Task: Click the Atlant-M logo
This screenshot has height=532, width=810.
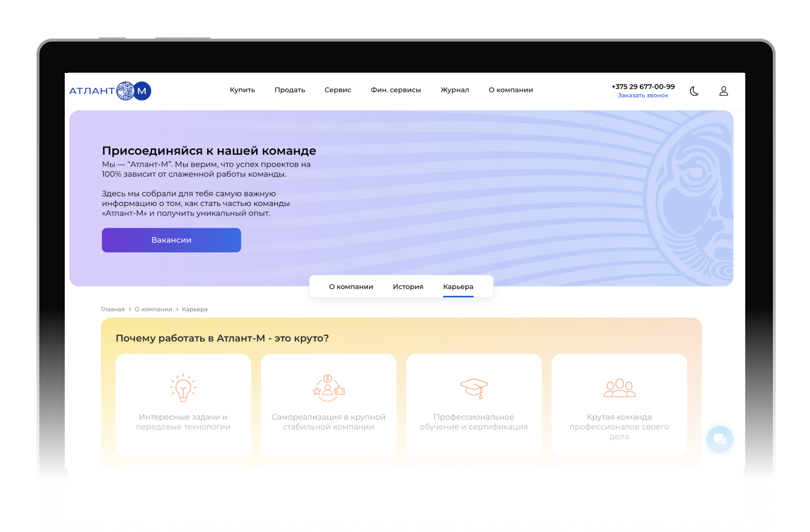Action: tap(110, 91)
